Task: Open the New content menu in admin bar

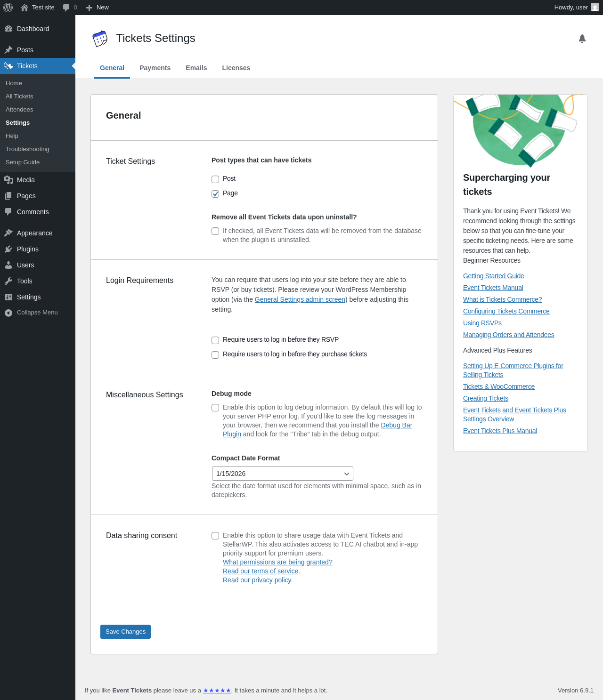Action: [97, 8]
